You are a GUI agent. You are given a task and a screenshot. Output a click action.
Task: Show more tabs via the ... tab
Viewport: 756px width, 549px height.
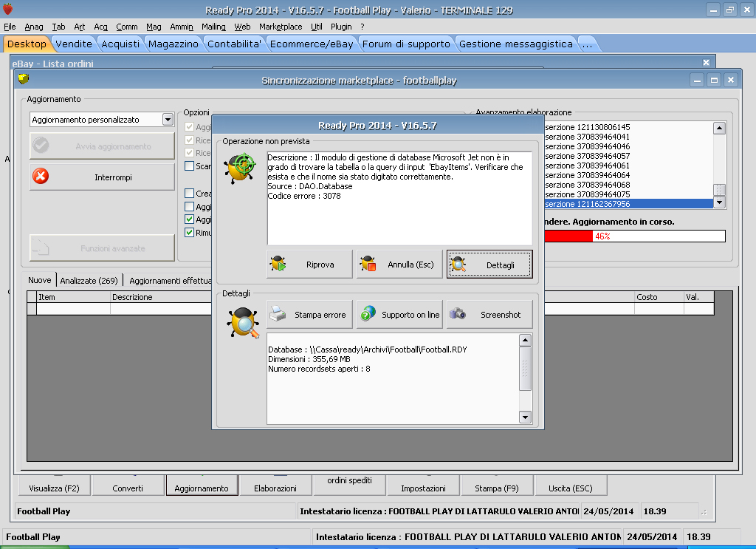(x=587, y=44)
